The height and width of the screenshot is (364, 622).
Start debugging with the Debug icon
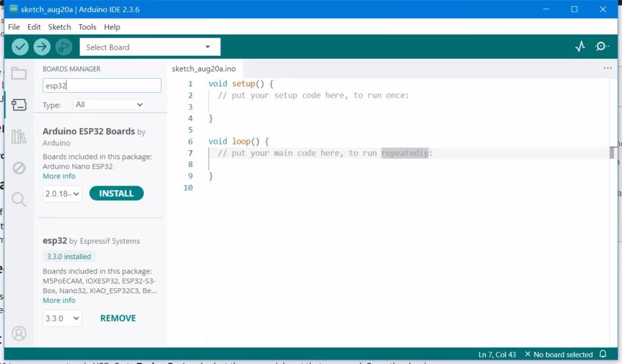(x=63, y=47)
